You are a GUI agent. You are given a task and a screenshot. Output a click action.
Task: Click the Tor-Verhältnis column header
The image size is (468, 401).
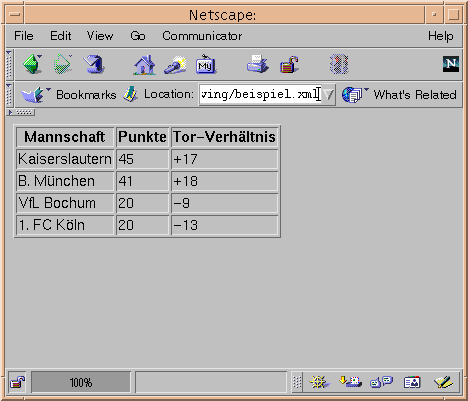pos(224,137)
